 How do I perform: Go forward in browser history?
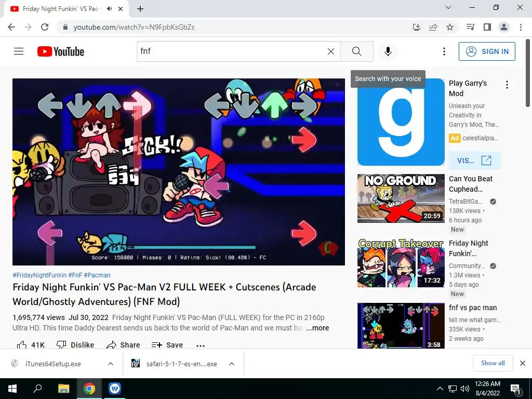[x=28, y=27]
